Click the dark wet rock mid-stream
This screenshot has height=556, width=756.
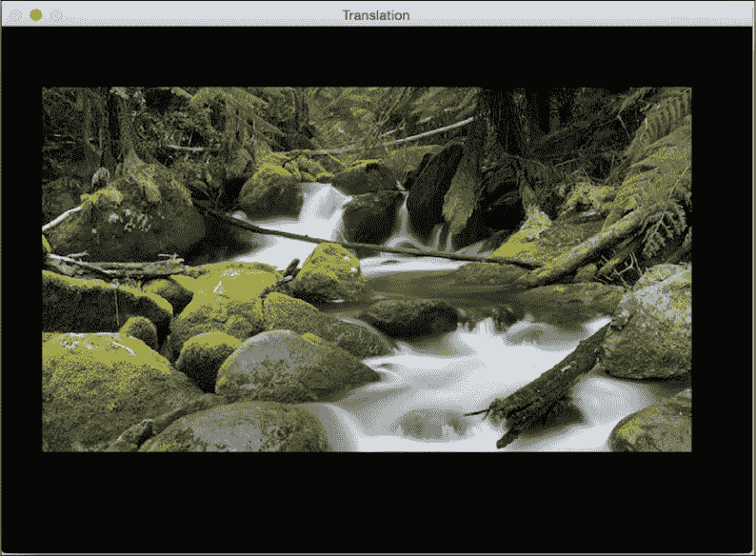411,315
